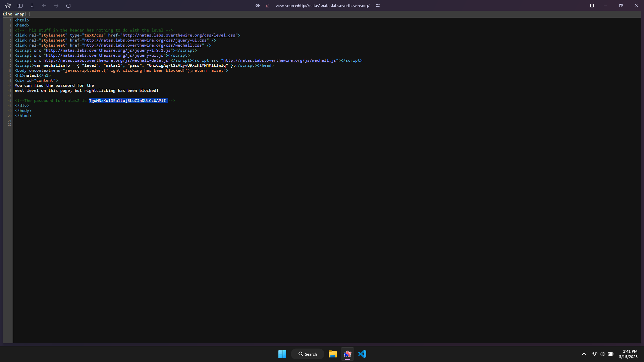
Task: Open the wechall.js script link
Action: (279, 60)
